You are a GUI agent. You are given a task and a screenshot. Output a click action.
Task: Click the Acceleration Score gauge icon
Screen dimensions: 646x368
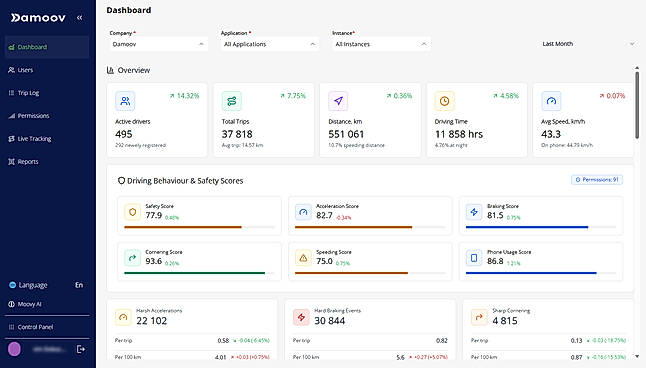(x=303, y=212)
